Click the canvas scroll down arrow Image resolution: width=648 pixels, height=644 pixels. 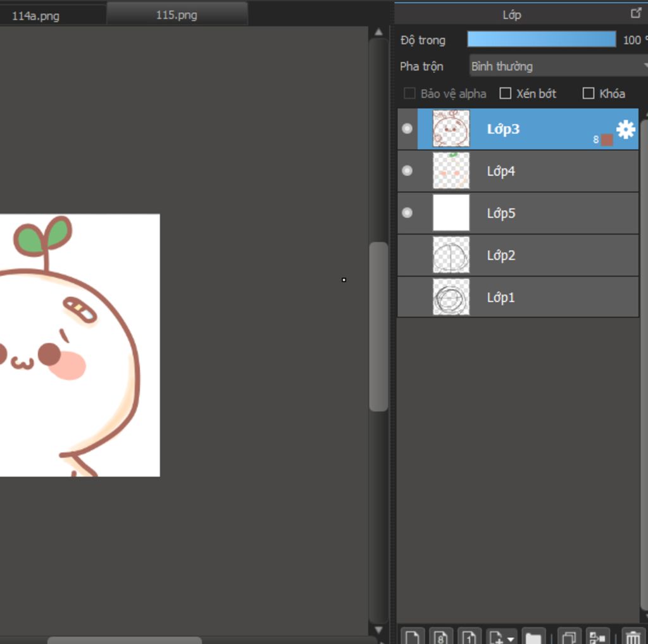tap(378, 630)
